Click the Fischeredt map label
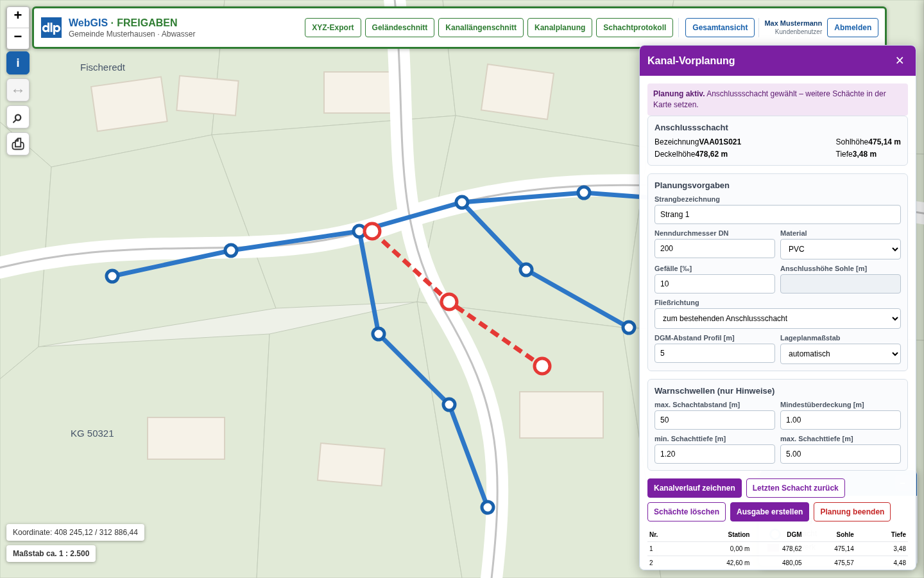Screen dimensions: 924x578 103,67
